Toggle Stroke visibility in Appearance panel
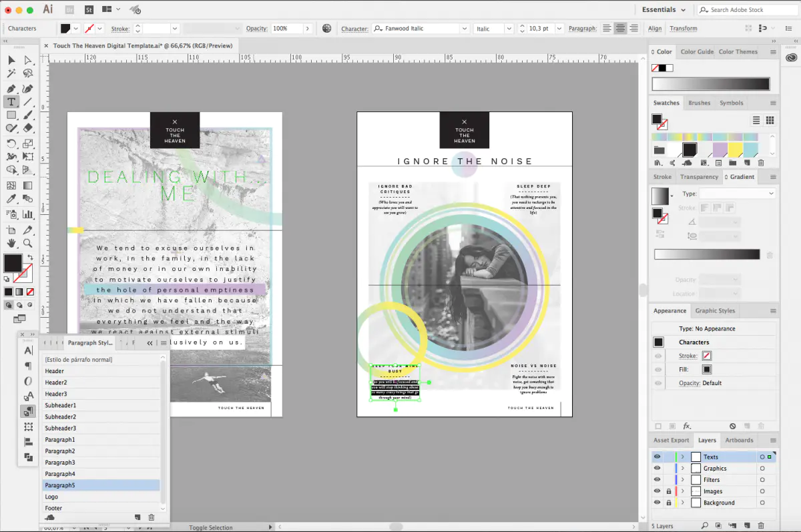The width and height of the screenshot is (801, 532). 658,356
